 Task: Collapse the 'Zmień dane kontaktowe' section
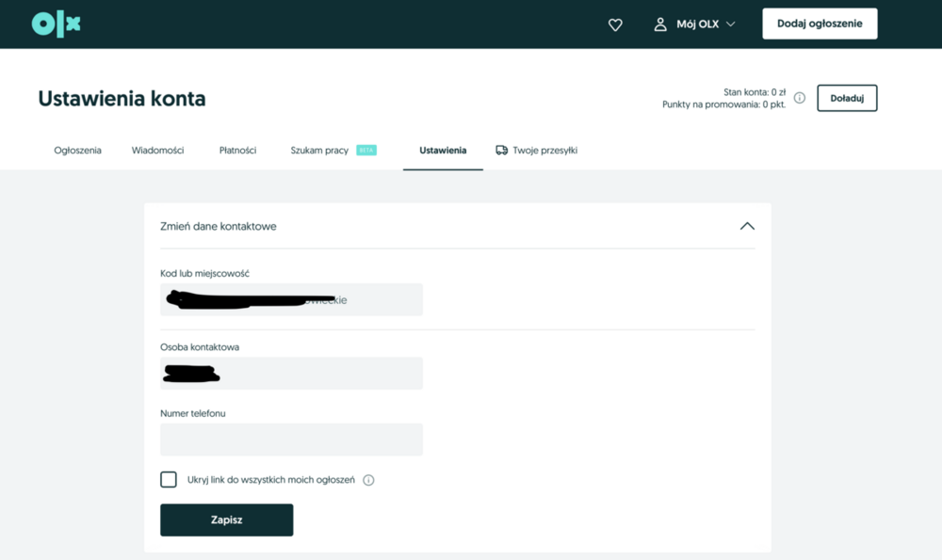747,226
